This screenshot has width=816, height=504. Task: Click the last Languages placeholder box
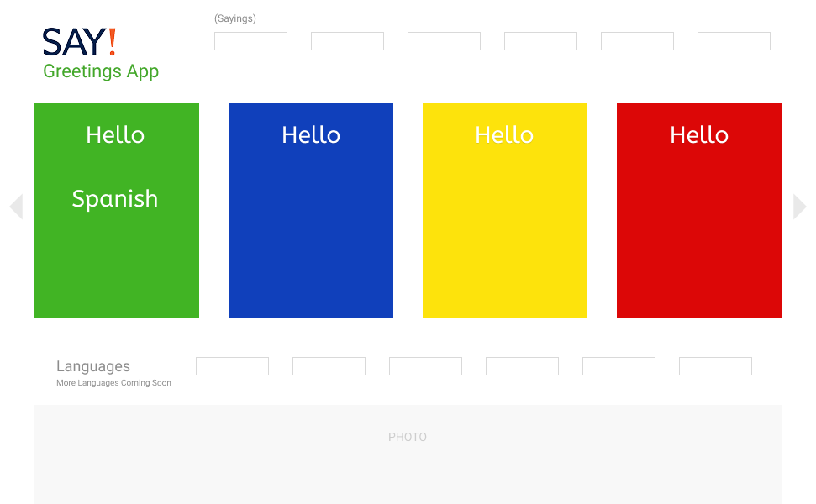(715, 366)
